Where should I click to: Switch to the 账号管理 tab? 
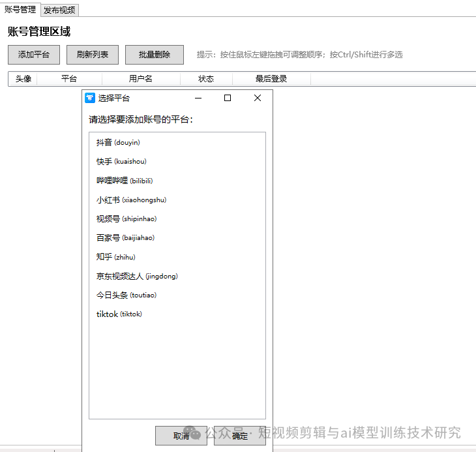point(20,10)
